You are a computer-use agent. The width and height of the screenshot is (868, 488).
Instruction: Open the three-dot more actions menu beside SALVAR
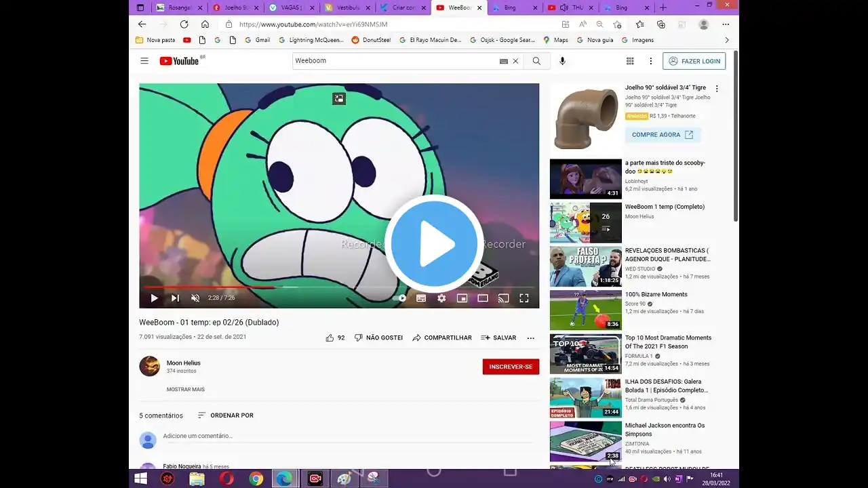click(530, 338)
